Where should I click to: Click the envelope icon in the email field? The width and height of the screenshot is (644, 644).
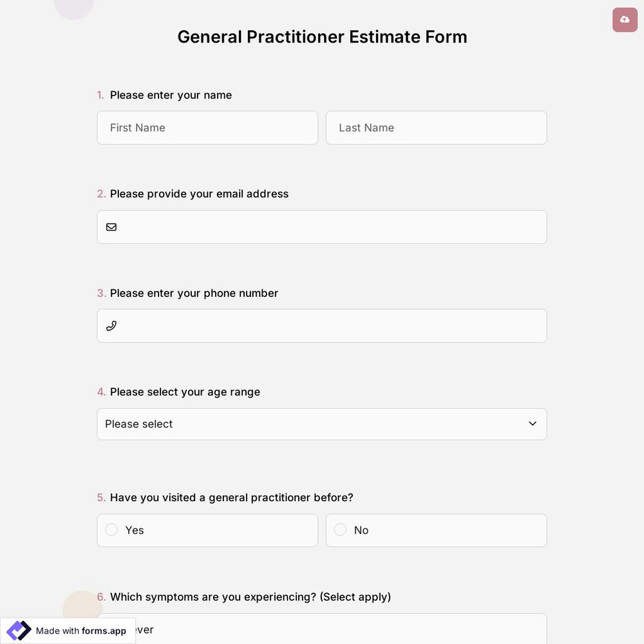pyautogui.click(x=111, y=227)
